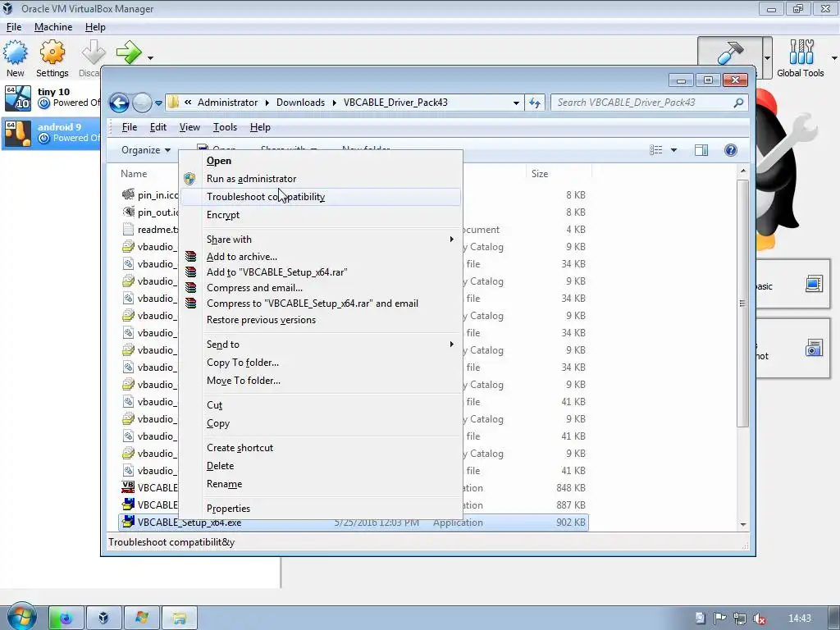This screenshot has width=840, height=630.
Task: Choose Compress and email... option
Action: click(321, 288)
